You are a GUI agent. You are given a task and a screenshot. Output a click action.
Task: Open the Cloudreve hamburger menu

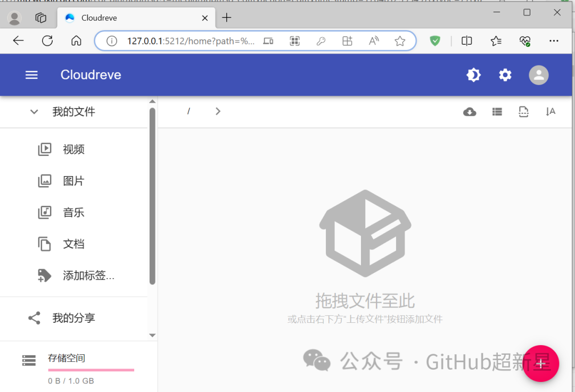point(31,75)
